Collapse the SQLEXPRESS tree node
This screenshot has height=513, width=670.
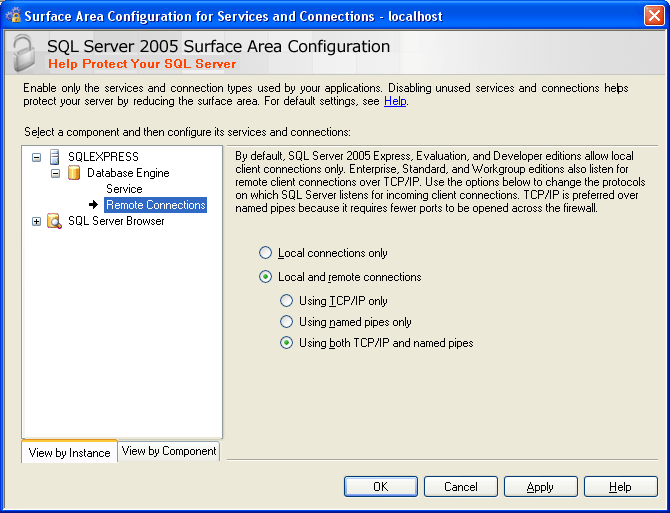(x=37, y=157)
